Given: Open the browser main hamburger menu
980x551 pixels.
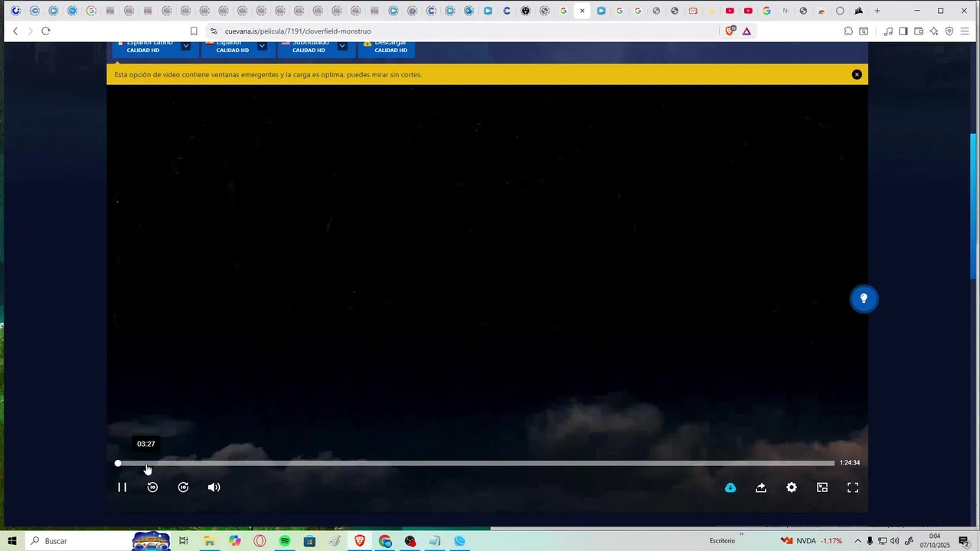Looking at the screenshot, I should [965, 31].
